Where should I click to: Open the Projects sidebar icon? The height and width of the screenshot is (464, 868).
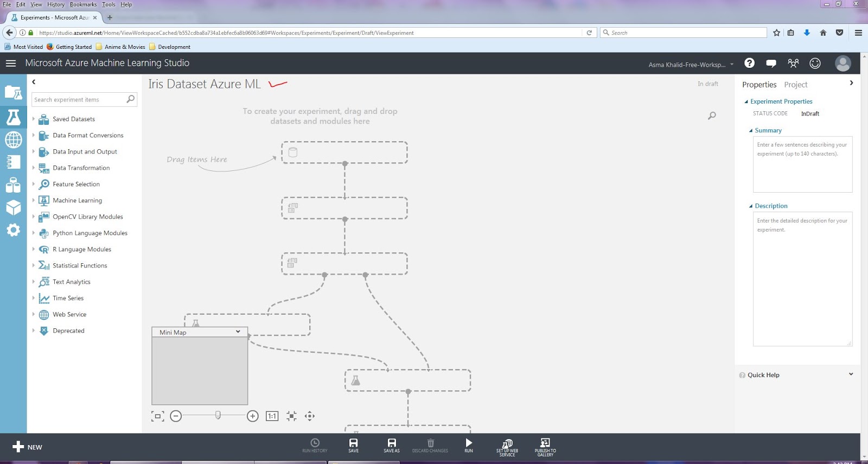coord(13,93)
